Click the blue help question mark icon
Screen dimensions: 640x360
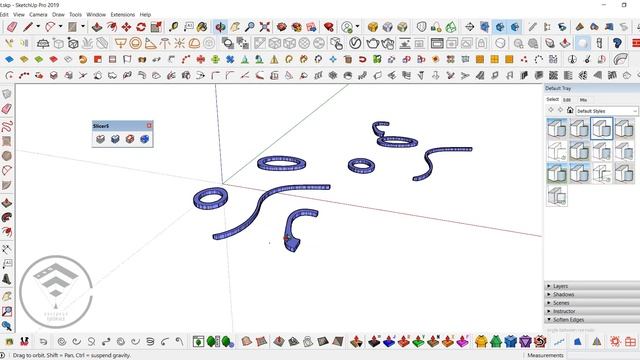pos(617,43)
